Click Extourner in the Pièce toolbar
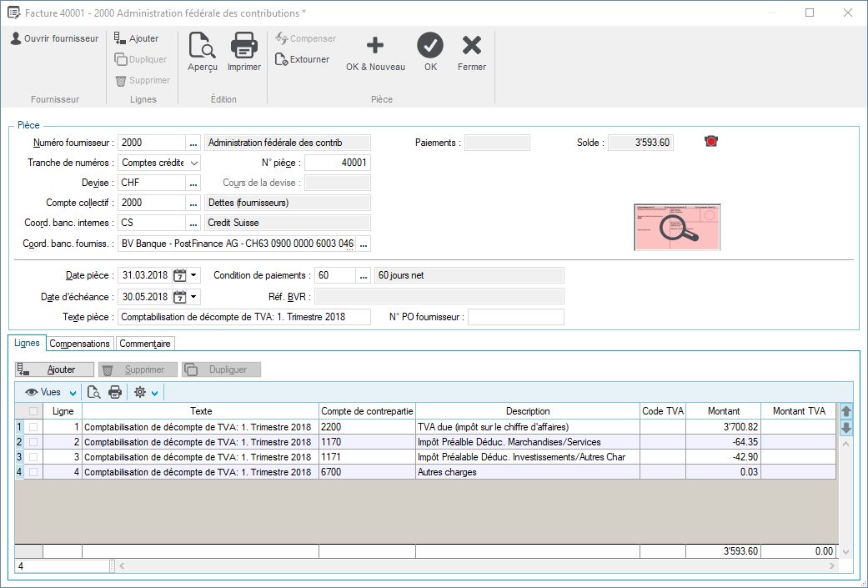This screenshot has width=868, height=588. (302, 60)
